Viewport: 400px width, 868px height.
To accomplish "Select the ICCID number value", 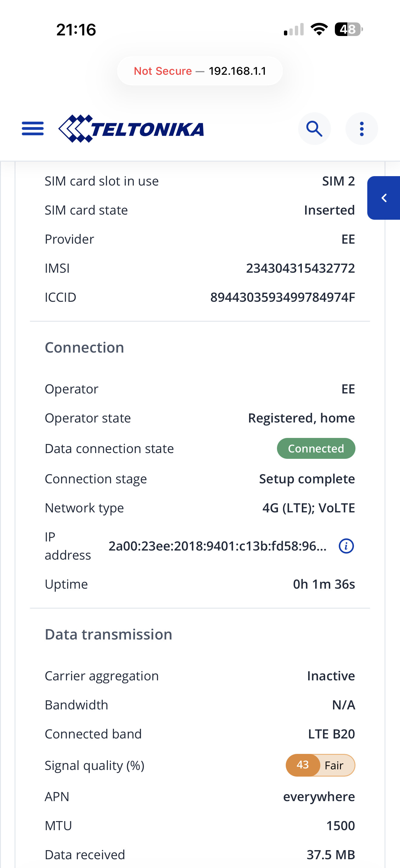I will pyautogui.click(x=283, y=297).
